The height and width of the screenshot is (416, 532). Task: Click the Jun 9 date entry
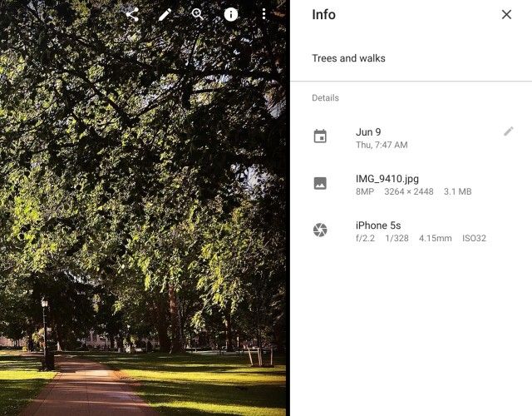[368, 132]
